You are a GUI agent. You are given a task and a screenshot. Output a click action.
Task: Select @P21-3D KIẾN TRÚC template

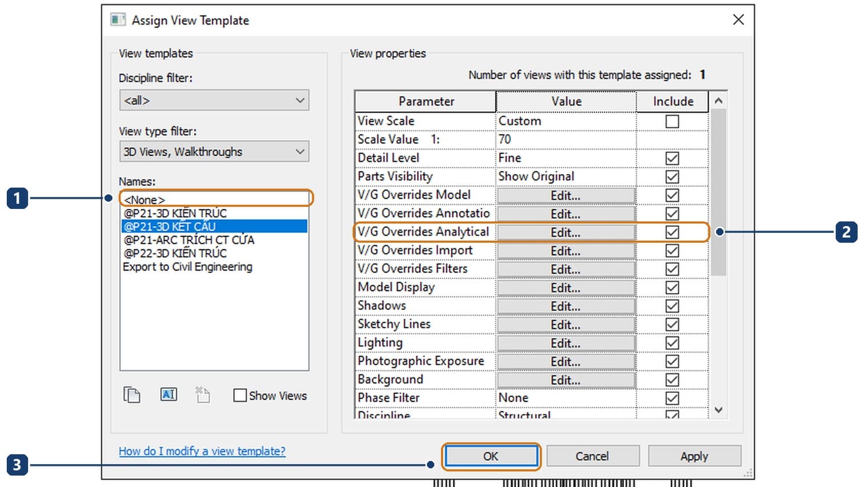point(214,213)
